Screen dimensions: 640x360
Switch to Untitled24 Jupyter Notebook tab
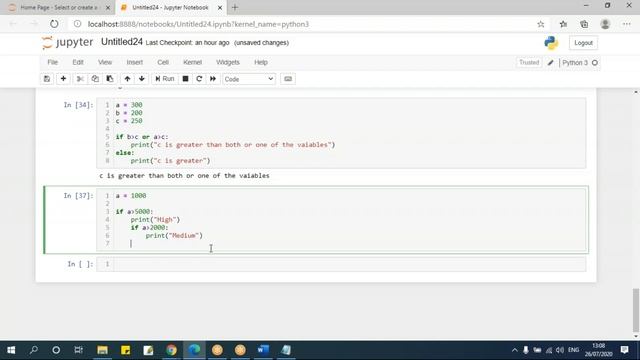[170, 8]
